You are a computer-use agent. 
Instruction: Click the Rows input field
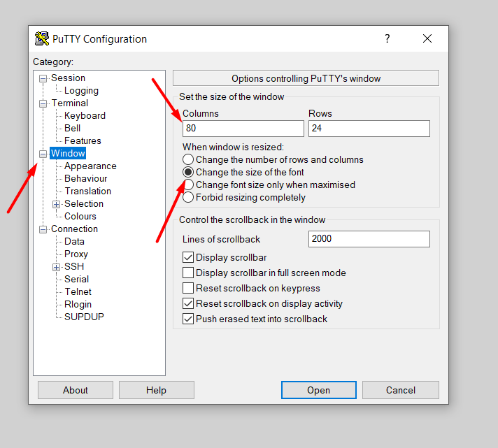[369, 129]
